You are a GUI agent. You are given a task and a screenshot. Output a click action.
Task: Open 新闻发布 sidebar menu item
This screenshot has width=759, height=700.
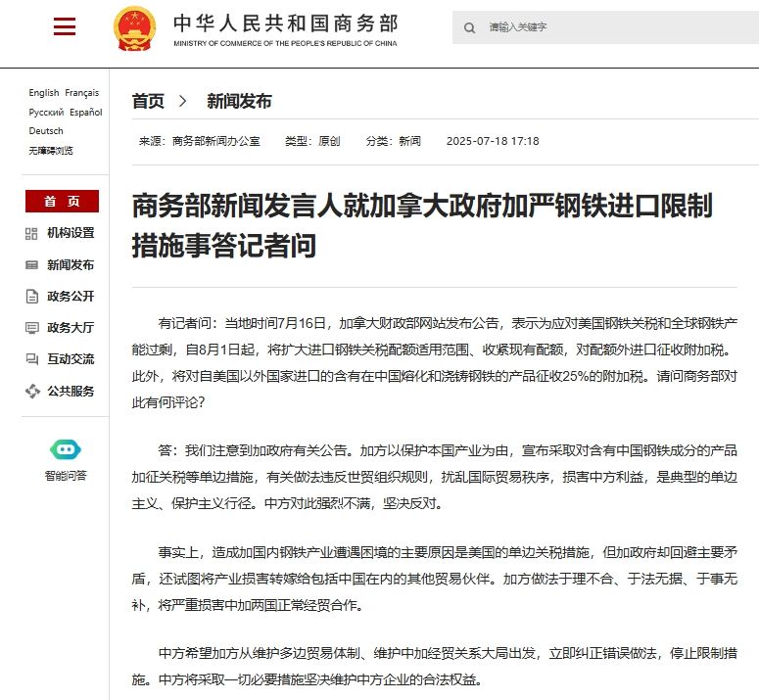[x=71, y=265]
